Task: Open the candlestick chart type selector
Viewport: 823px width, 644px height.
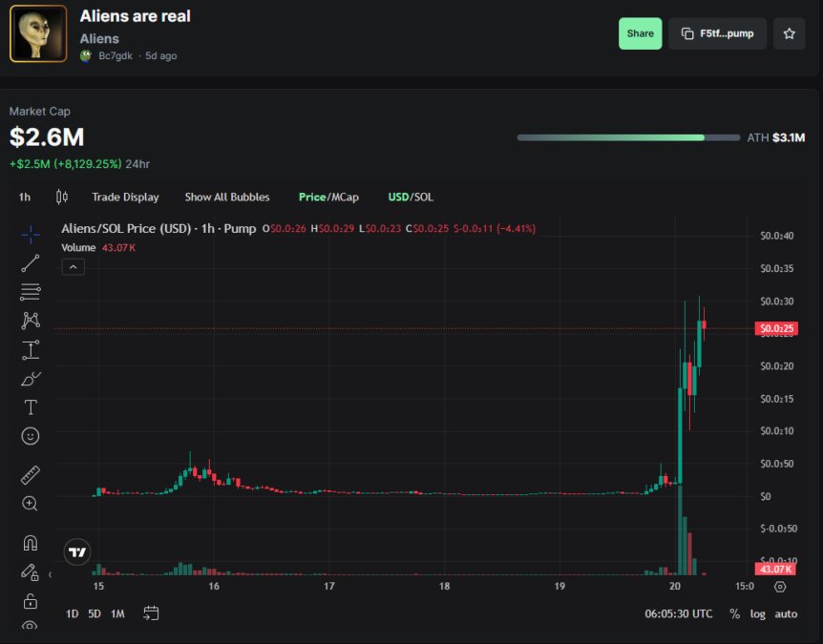Action: coord(61,197)
